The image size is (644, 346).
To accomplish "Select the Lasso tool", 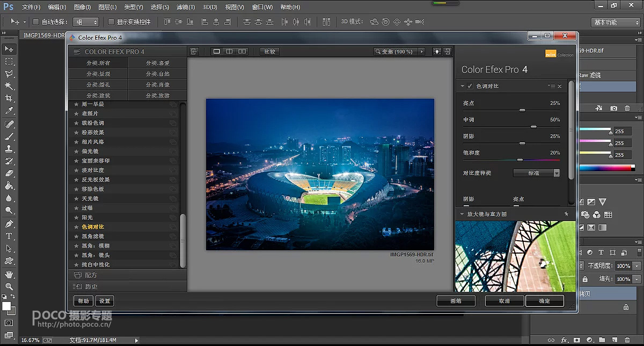I will (x=9, y=74).
